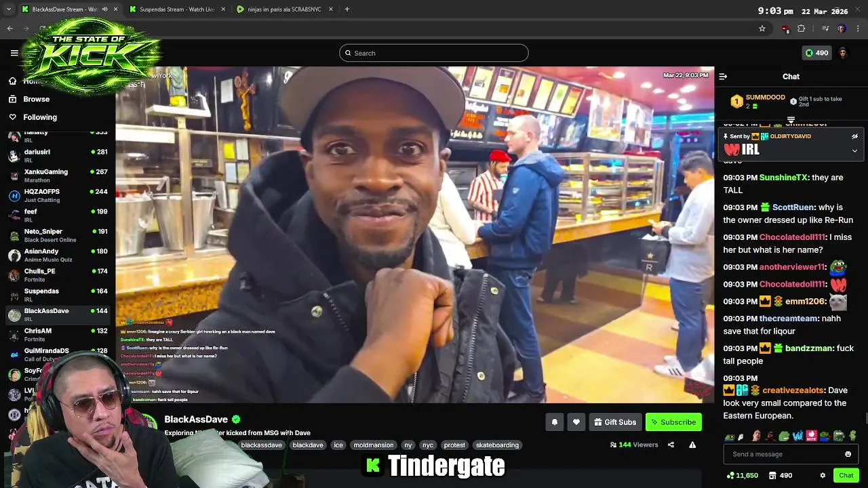
Task: Click SunshineTX username in chat
Action: 783,178
